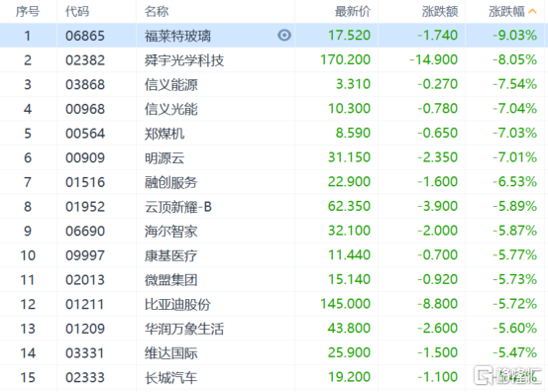
Task: Click latest price 31.150
Action: (x=349, y=157)
